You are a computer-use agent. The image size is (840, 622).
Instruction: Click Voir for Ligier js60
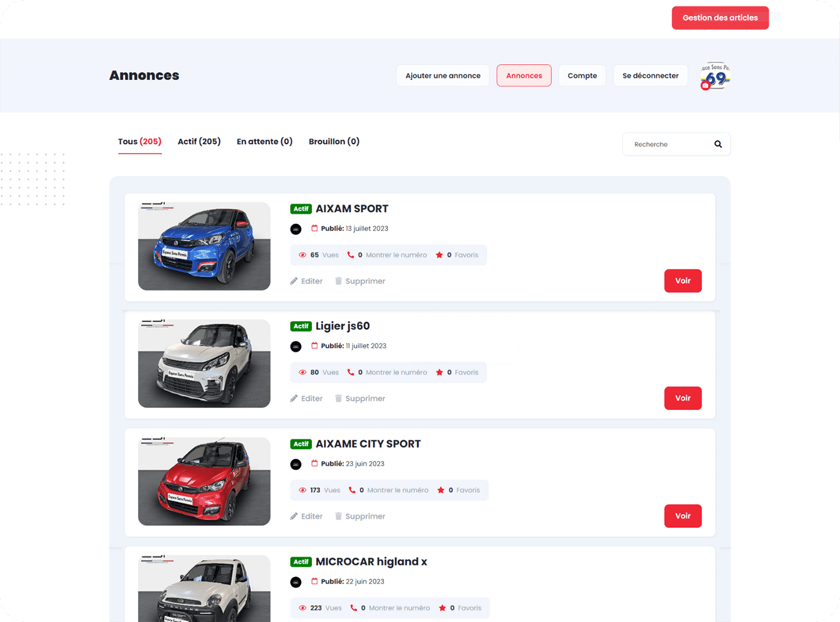tap(683, 398)
